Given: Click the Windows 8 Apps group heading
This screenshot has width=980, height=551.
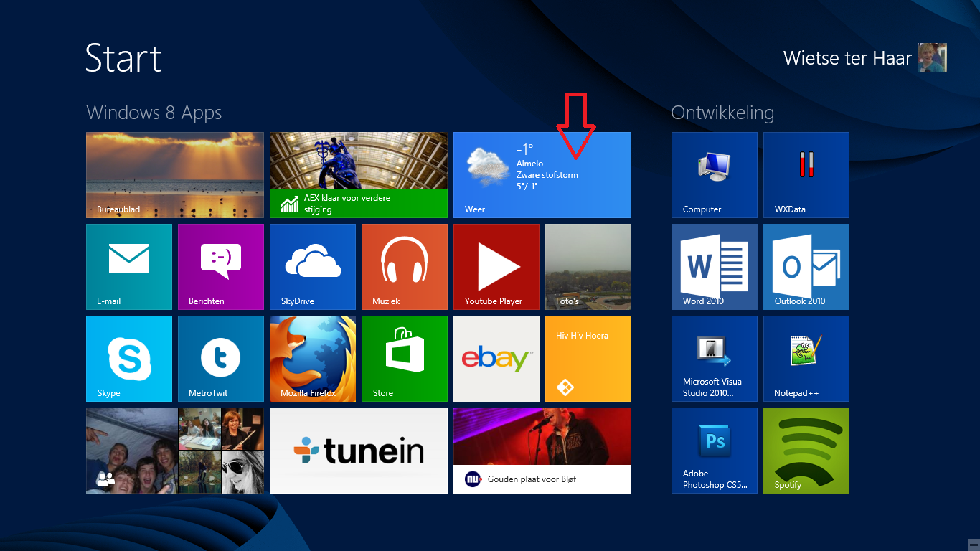Looking at the screenshot, I should pyautogui.click(x=154, y=113).
